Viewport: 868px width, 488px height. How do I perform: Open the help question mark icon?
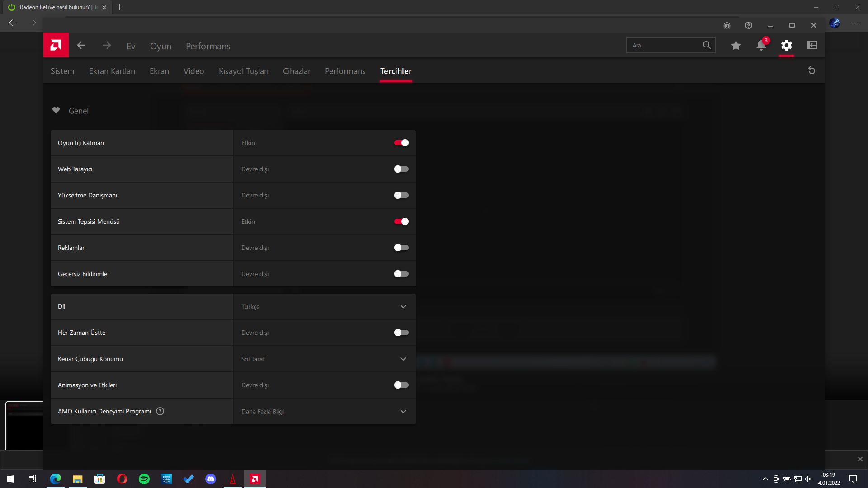[749, 25]
